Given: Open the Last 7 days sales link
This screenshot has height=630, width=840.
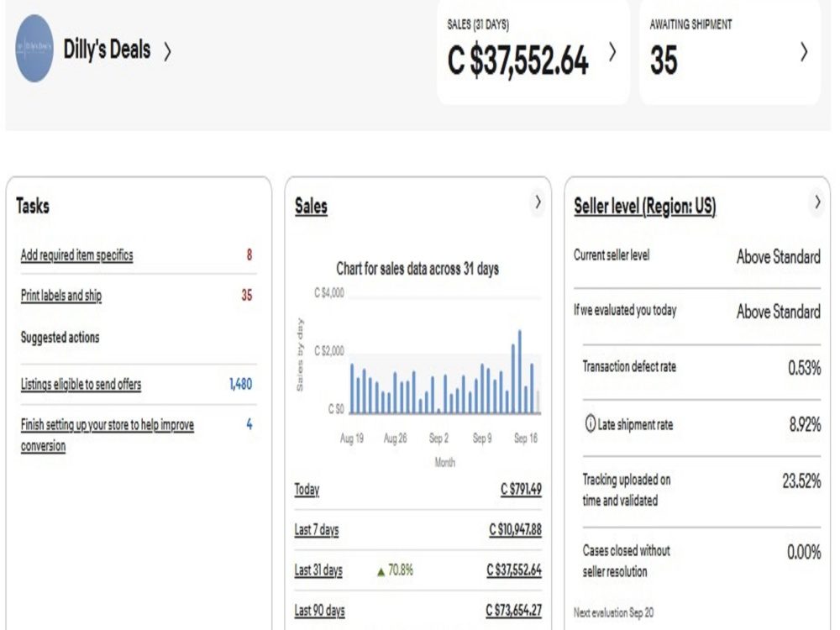Looking at the screenshot, I should 317,530.
